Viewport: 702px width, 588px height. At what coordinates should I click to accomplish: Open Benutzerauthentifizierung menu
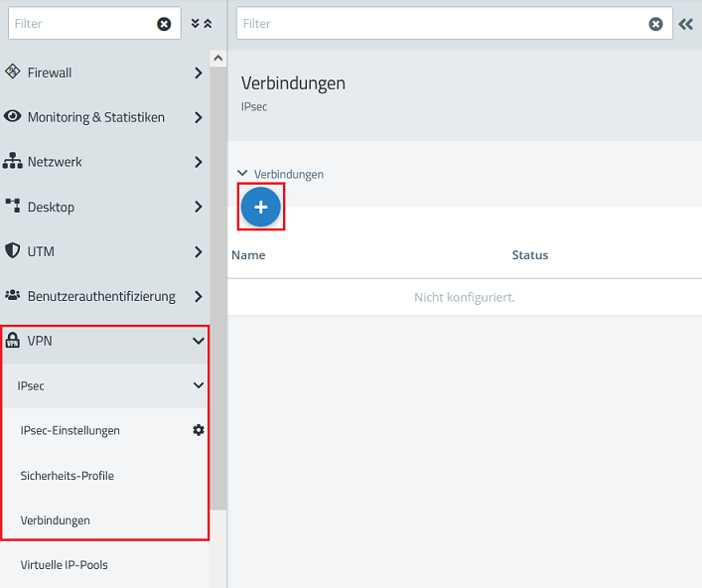(x=101, y=296)
